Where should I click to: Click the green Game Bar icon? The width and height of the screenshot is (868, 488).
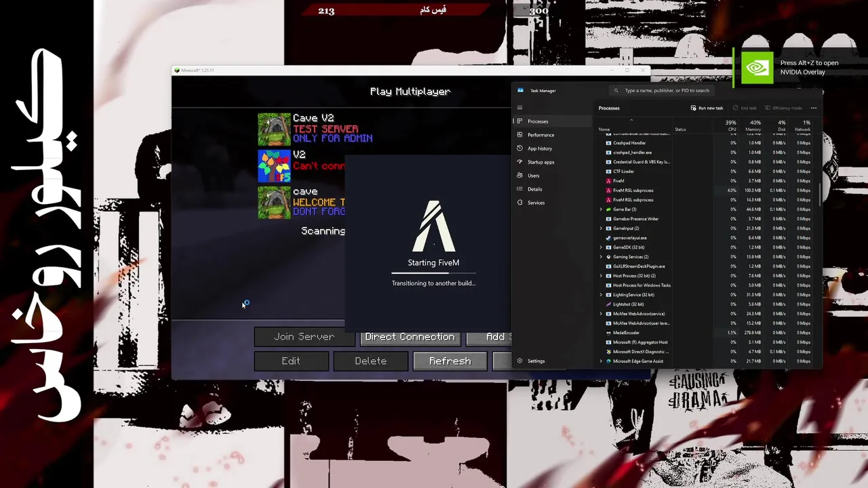point(608,209)
